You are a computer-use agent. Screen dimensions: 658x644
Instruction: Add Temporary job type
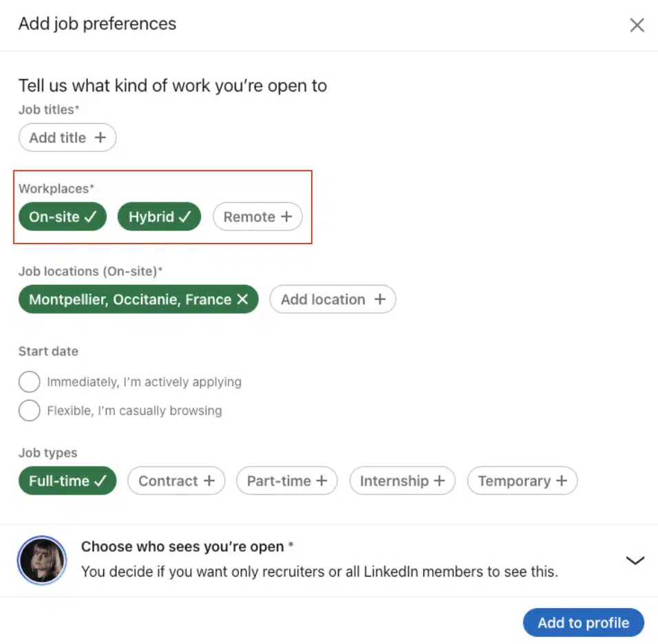click(522, 481)
